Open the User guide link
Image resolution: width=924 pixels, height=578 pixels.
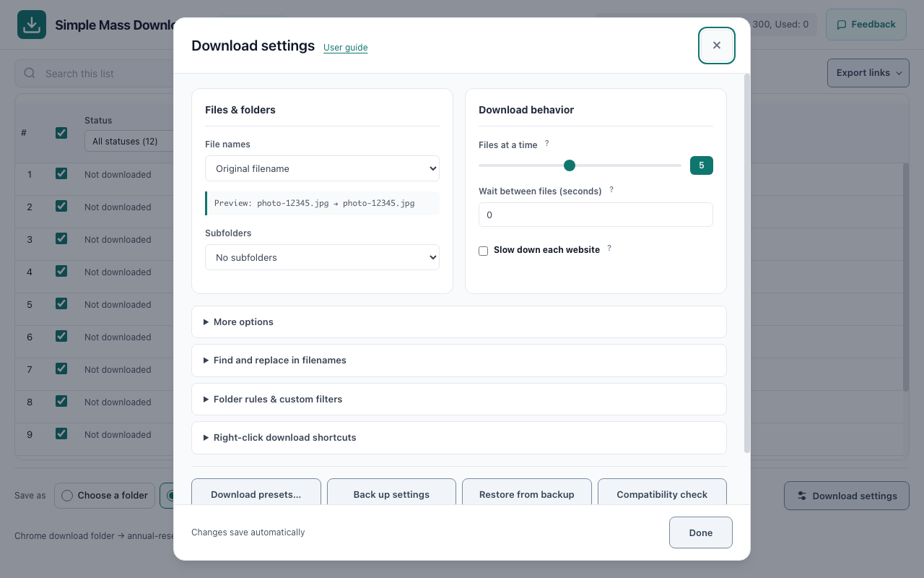click(x=346, y=48)
